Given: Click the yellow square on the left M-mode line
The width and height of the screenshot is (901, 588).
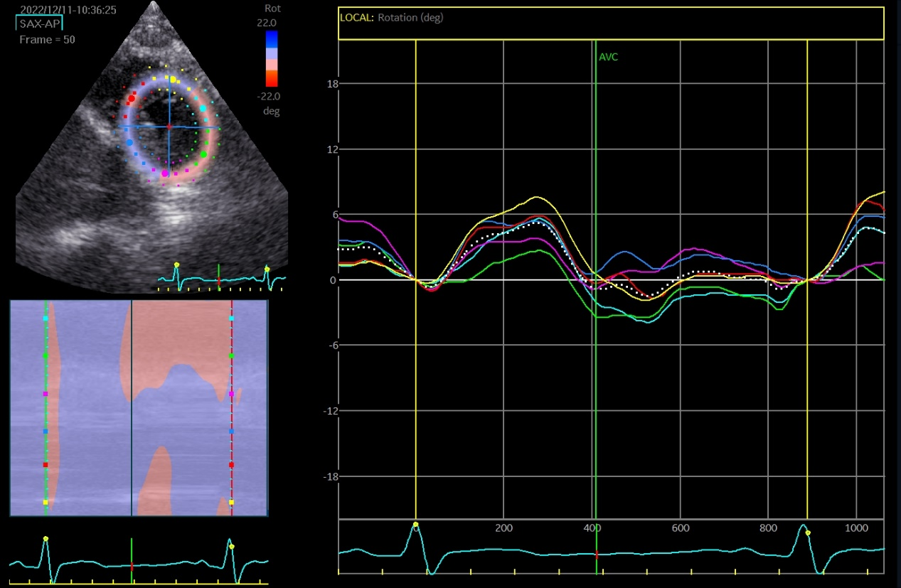Looking at the screenshot, I should (46, 502).
